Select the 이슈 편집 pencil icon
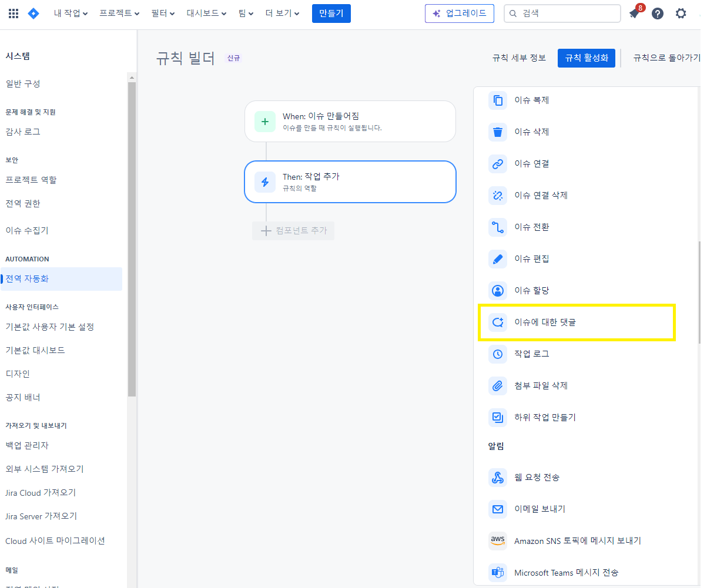This screenshot has width=707, height=588. pos(498,259)
